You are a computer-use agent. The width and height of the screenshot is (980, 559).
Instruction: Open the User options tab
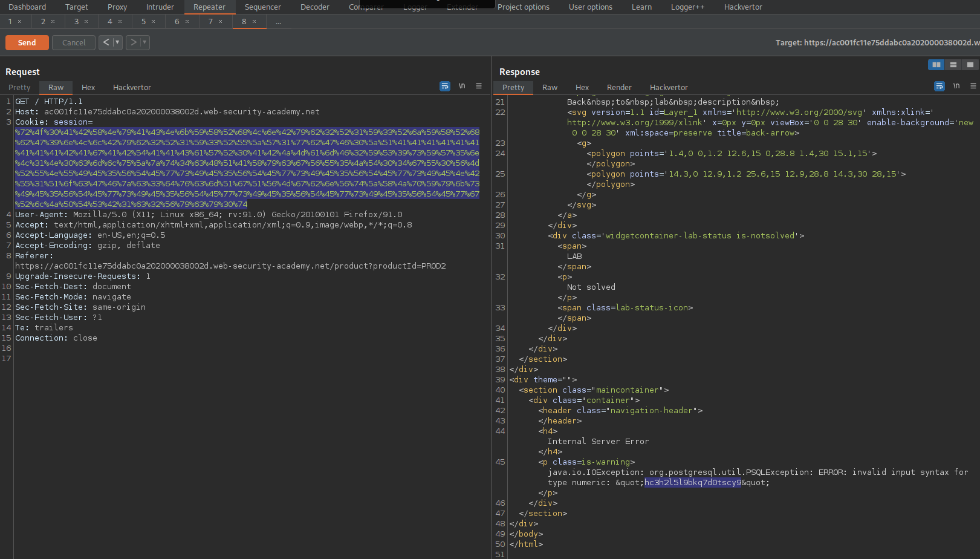point(591,7)
